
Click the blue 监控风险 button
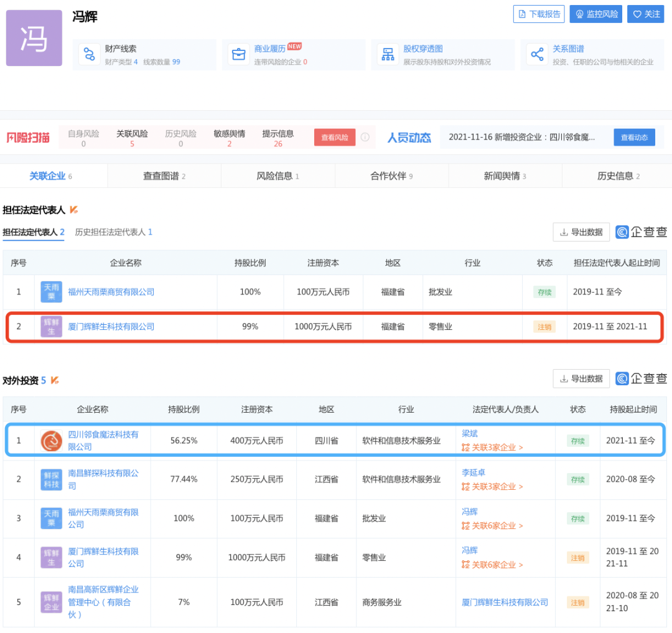pyautogui.click(x=596, y=14)
